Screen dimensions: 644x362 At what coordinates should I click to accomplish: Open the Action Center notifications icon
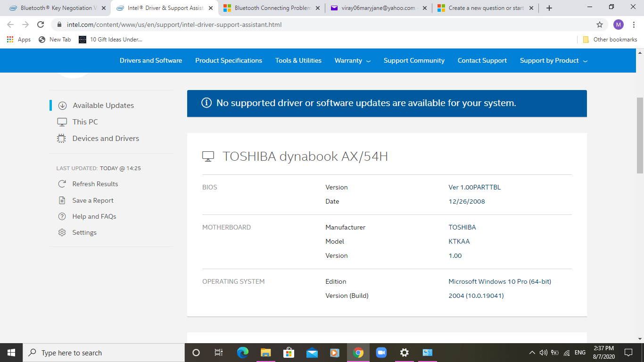(x=628, y=353)
